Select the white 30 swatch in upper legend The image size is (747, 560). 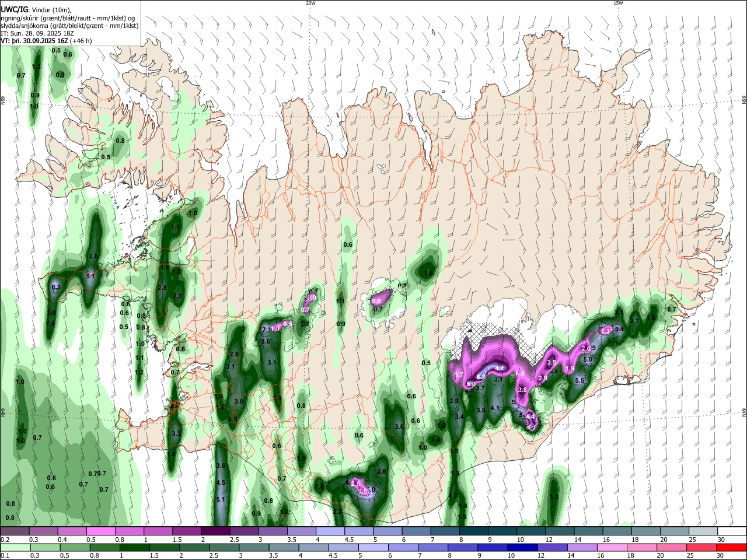[731, 531]
